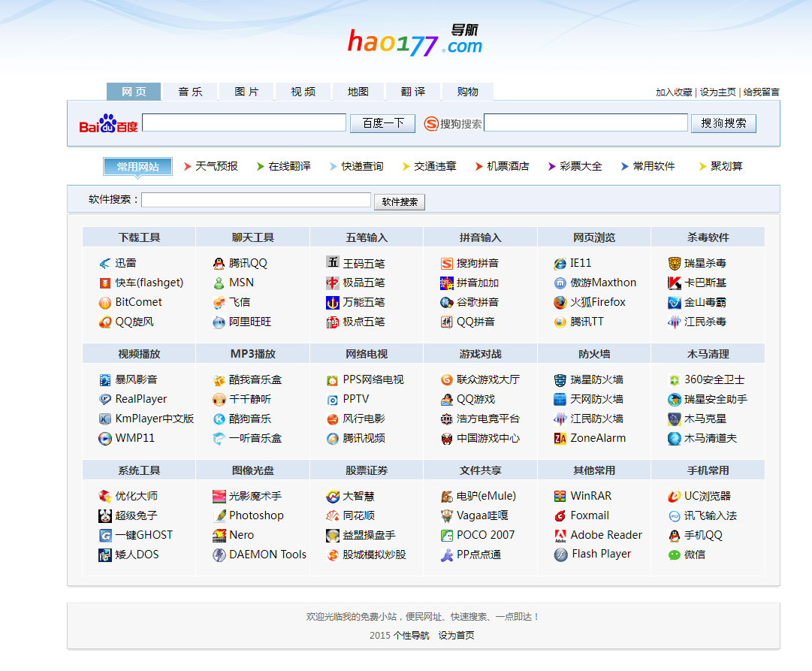Click the RealPlayer icon
This screenshot has width=812, height=671.
coord(104,400)
